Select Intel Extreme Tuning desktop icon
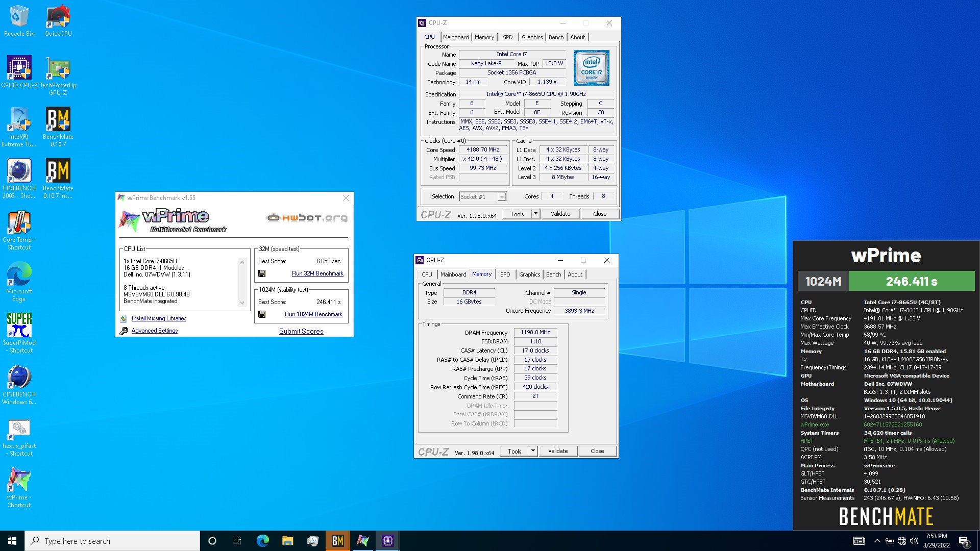 pyautogui.click(x=19, y=128)
